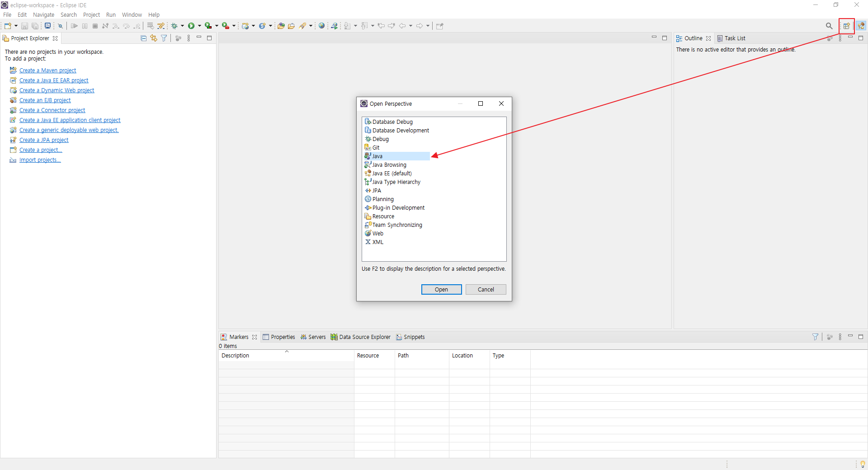The width and height of the screenshot is (868, 470).
Task: Click the Coverage run icon
Action: coord(208,26)
